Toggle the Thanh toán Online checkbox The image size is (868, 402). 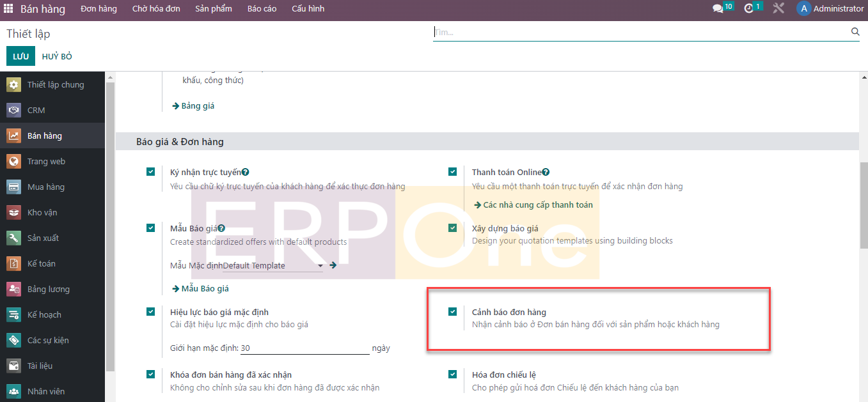click(453, 172)
